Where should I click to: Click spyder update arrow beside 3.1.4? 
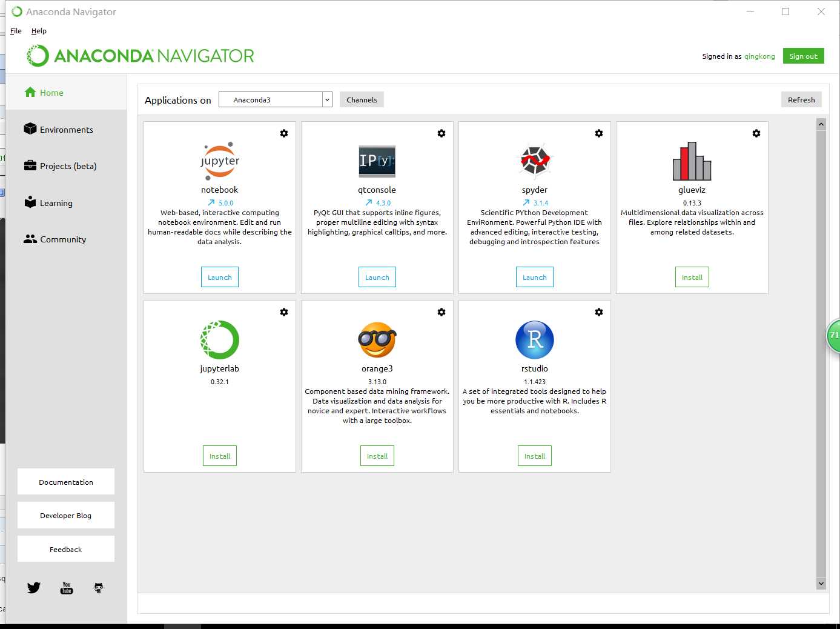[x=526, y=203]
